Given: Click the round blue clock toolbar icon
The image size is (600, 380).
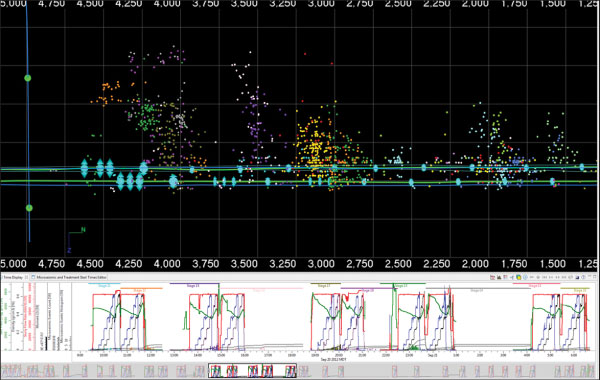Looking at the screenshot, I should 525,277.
